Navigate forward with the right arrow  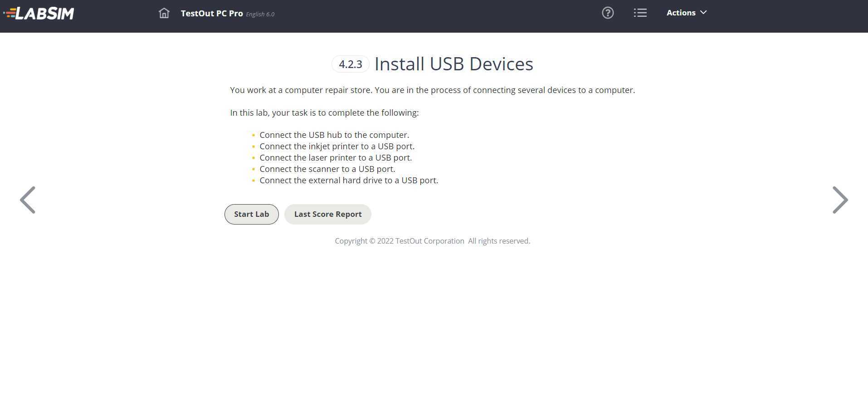839,200
